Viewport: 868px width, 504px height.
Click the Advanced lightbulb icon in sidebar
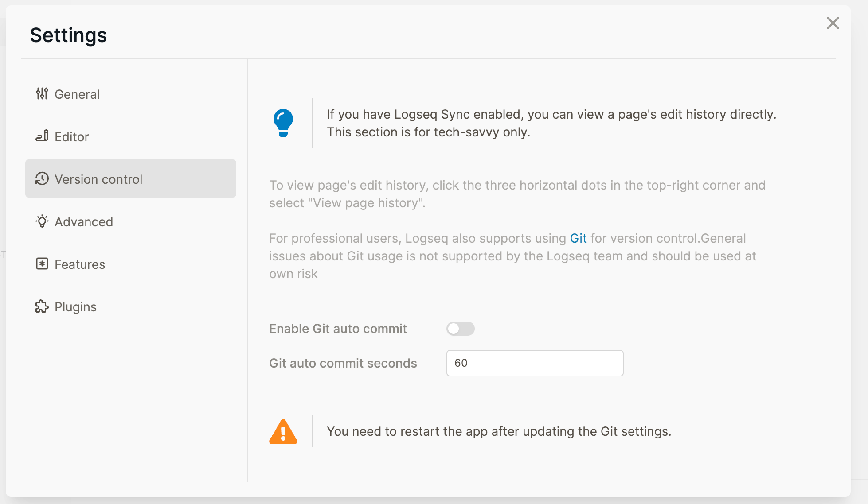click(x=42, y=221)
